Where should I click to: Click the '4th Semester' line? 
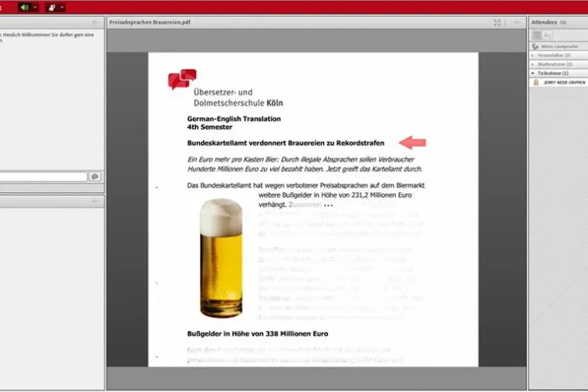[210, 127]
